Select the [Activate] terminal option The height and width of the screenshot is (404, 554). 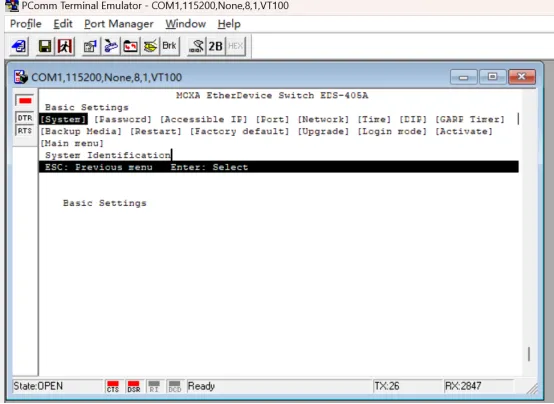click(464, 131)
